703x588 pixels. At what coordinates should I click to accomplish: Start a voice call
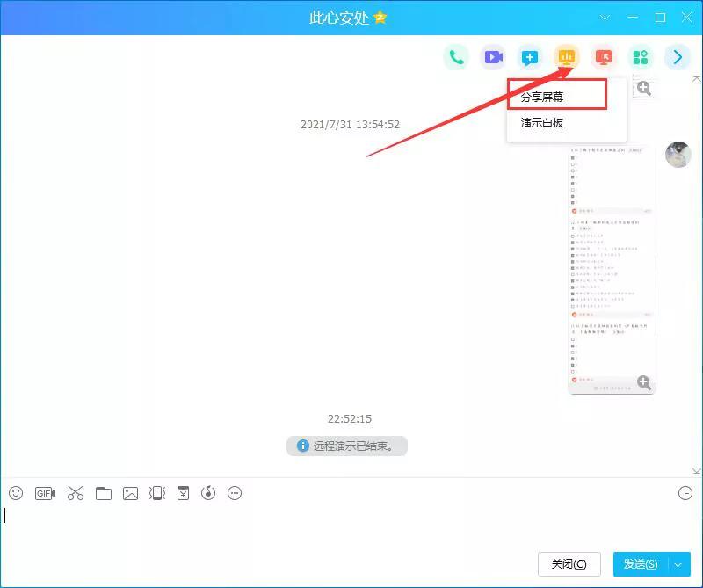[x=455, y=57]
